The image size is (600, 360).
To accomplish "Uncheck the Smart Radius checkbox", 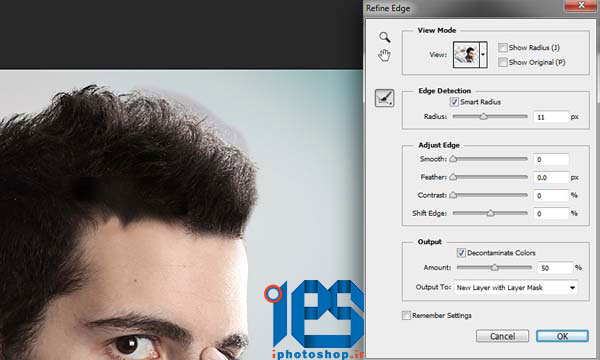I will click(x=454, y=102).
